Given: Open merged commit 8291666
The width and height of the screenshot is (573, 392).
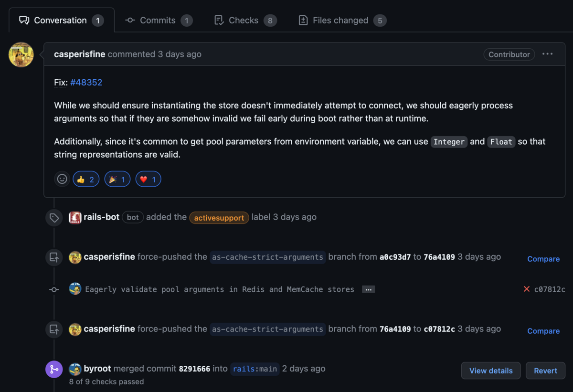Looking at the screenshot, I should (x=194, y=369).
